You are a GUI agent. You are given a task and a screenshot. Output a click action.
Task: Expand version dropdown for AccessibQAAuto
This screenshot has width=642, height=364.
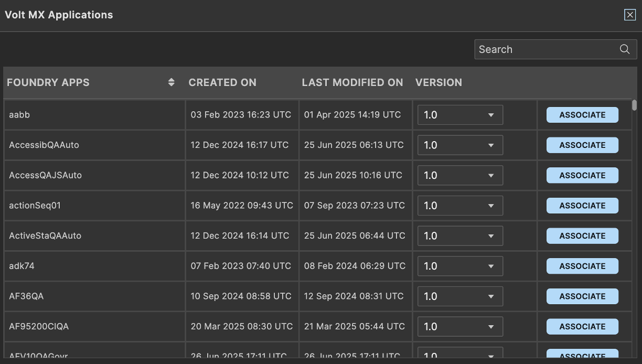click(460, 145)
